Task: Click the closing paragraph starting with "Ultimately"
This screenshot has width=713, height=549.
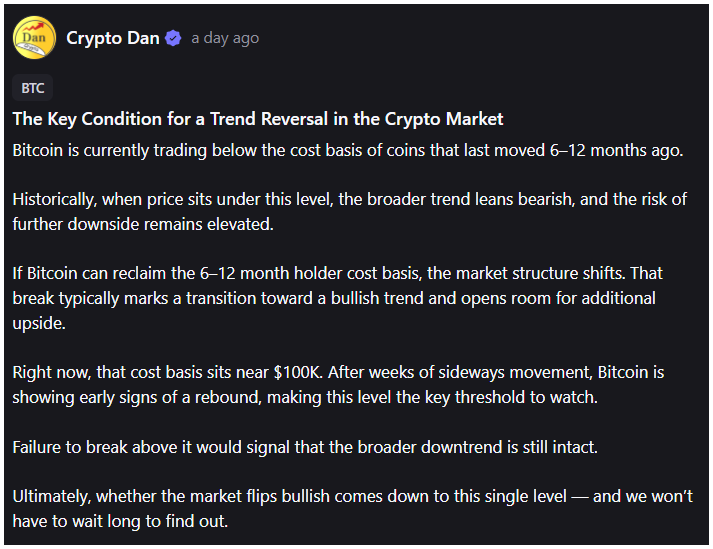Action: click(x=350, y=508)
